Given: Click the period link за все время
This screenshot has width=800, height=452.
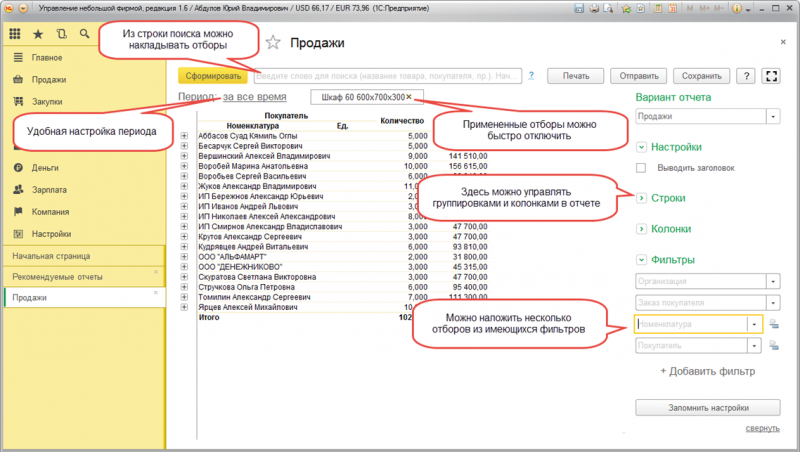Looking at the screenshot, I should point(255,96).
